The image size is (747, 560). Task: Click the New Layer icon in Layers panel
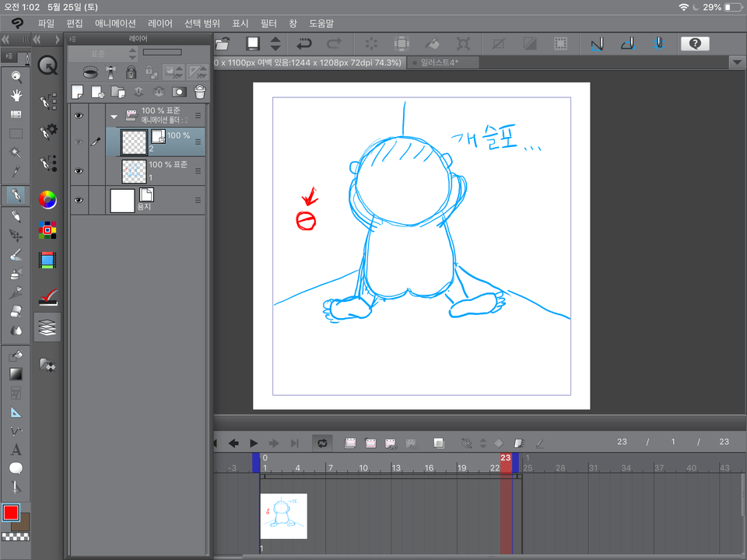pos(76,91)
